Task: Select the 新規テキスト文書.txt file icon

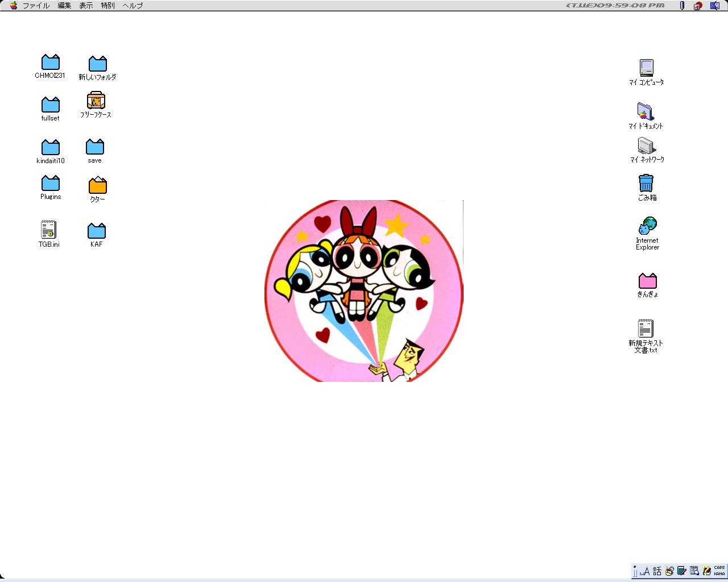Action: (x=646, y=336)
